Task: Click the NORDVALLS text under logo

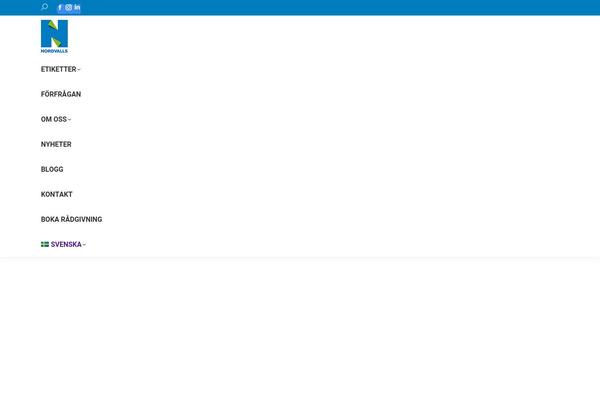Action: tap(54, 51)
